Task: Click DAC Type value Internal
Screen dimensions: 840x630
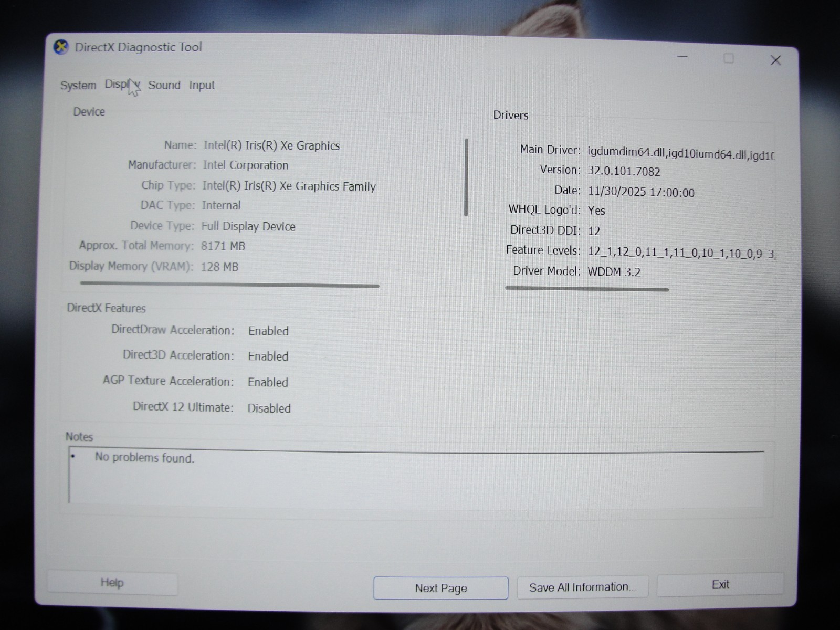Action: pos(221,205)
